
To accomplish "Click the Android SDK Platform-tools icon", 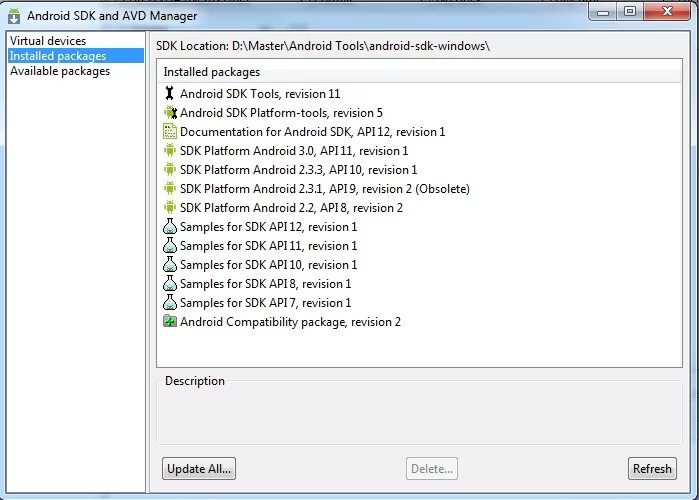I will pyautogui.click(x=169, y=113).
